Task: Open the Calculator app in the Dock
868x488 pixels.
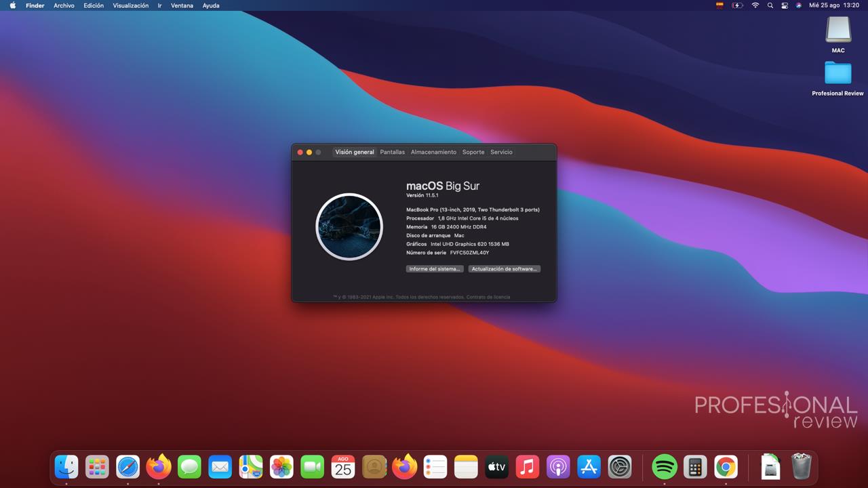Action: tap(695, 466)
